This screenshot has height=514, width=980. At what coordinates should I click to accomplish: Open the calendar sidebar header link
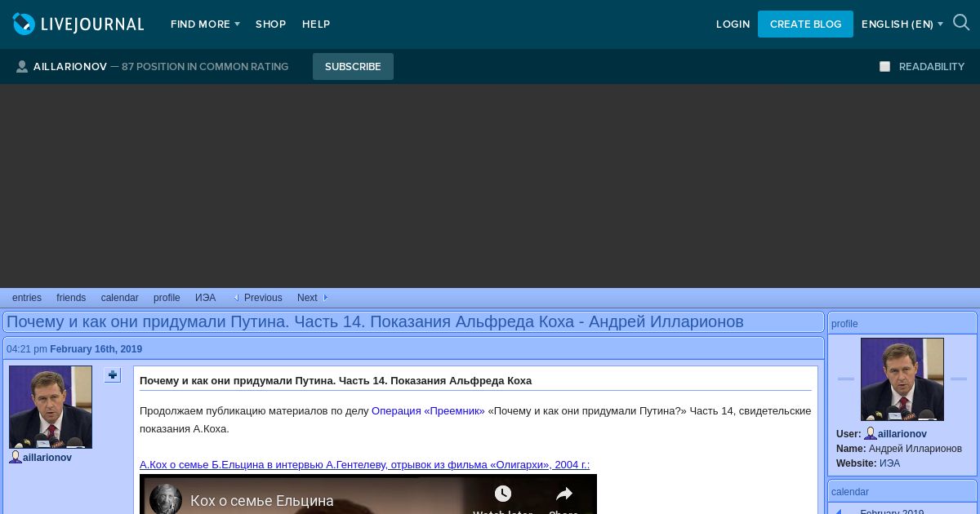[x=850, y=492]
